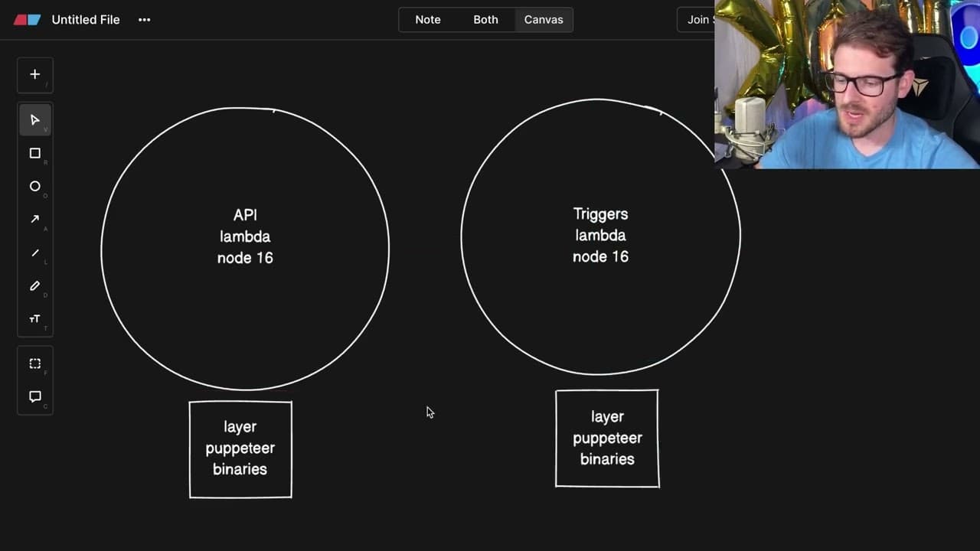Screen dimensions: 980x551
Task: Click the plus insert button in toolbar
Action: tap(34, 74)
